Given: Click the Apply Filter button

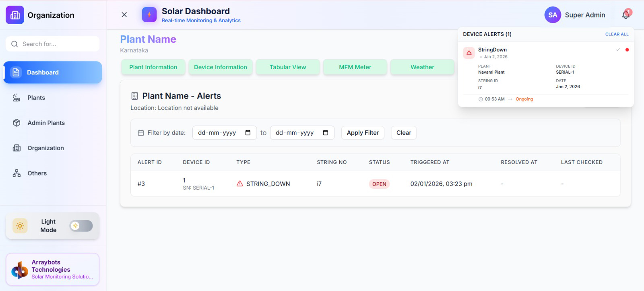Looking at the screenshot, I should pos(363,133).
